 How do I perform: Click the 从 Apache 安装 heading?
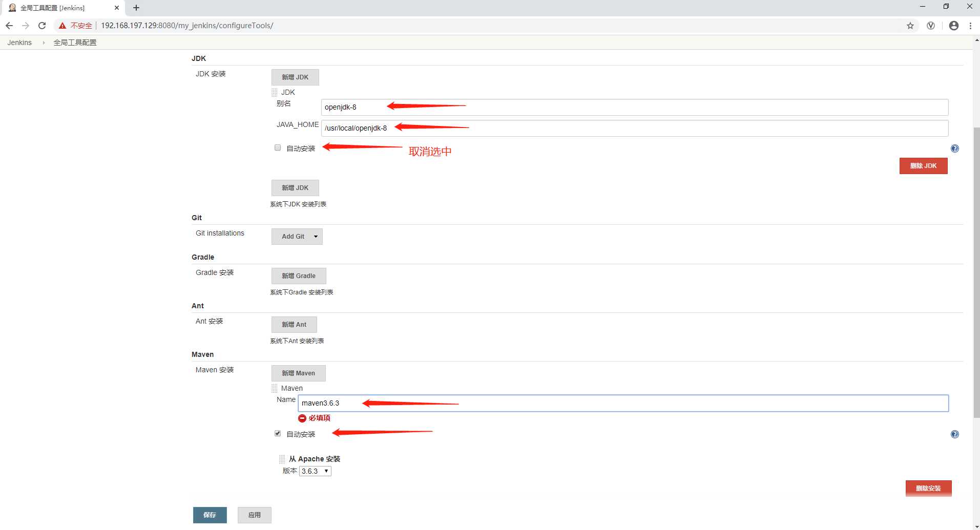(x=315, y=459)
